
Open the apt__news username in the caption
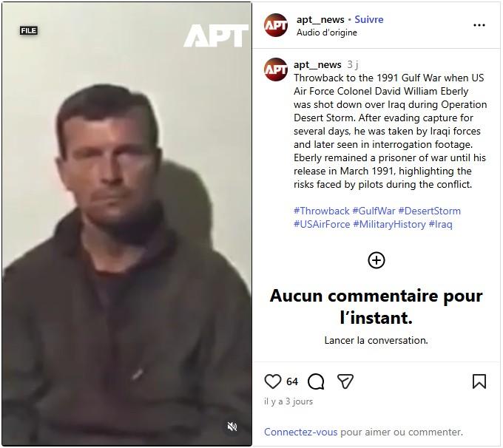coord(317,64)
